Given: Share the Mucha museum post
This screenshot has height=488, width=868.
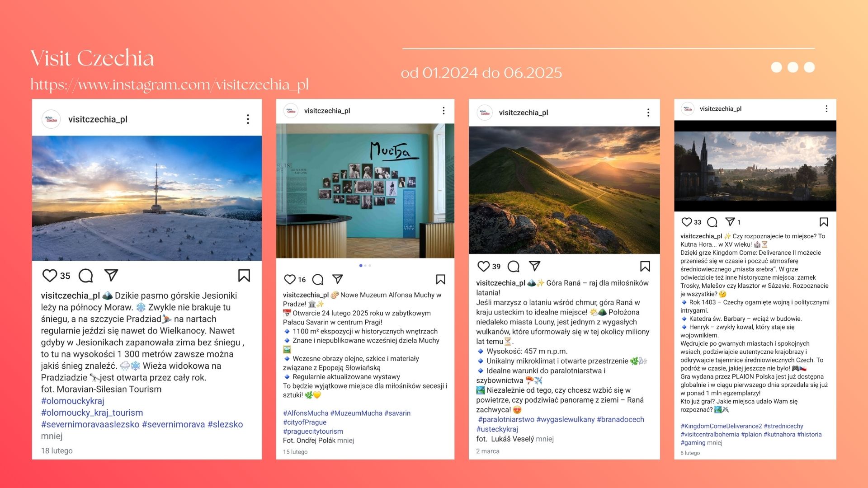Looking at the screenshot, I should click(338, 279).
